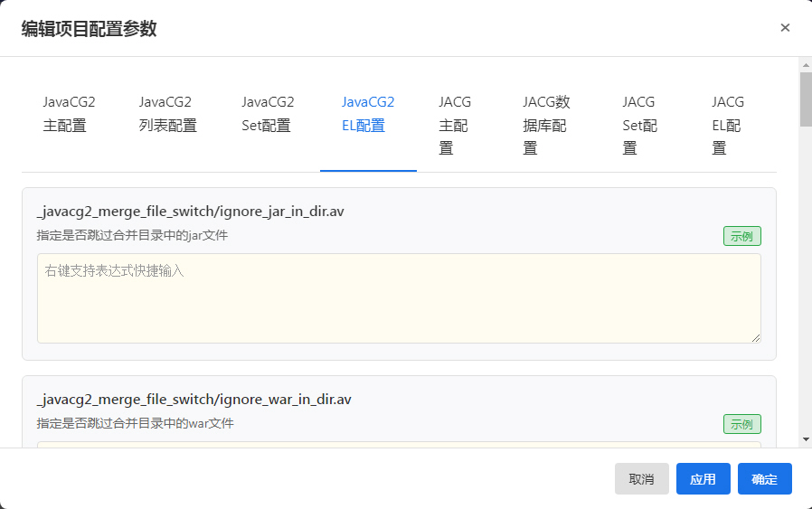This screenshot has width=812, height=509.
Task: Show 示例 for ignore_war_in_dir.av
Action: pyautogui.click(x=742, y=424)
